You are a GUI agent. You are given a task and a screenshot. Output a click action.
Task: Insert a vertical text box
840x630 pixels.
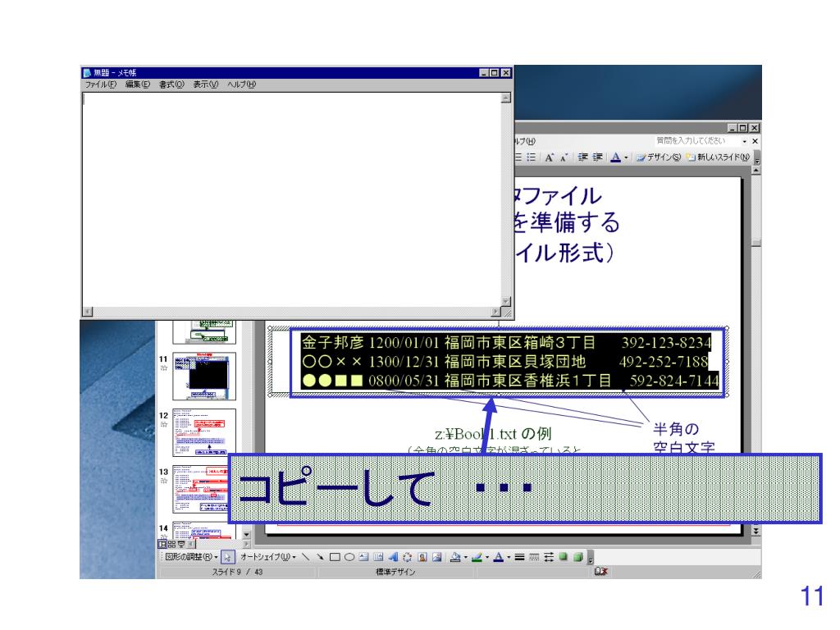coord(378,557)
